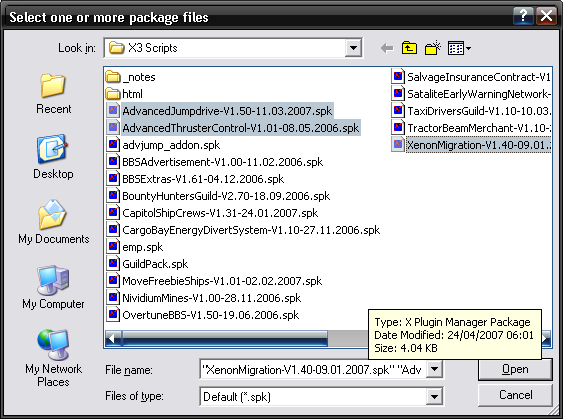This screenshot has width=563, height=419.
Task: Select the emp.spk file name
Action: (x=143, y=247)
